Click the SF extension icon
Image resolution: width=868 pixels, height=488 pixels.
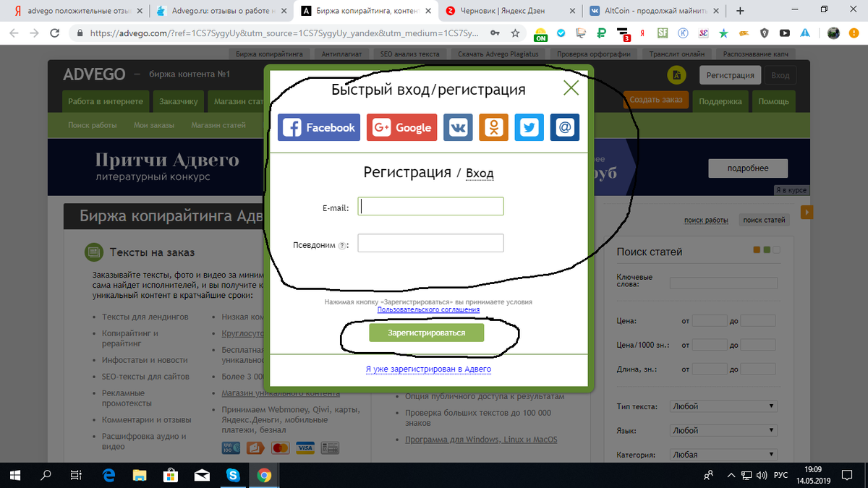[663, 33]
